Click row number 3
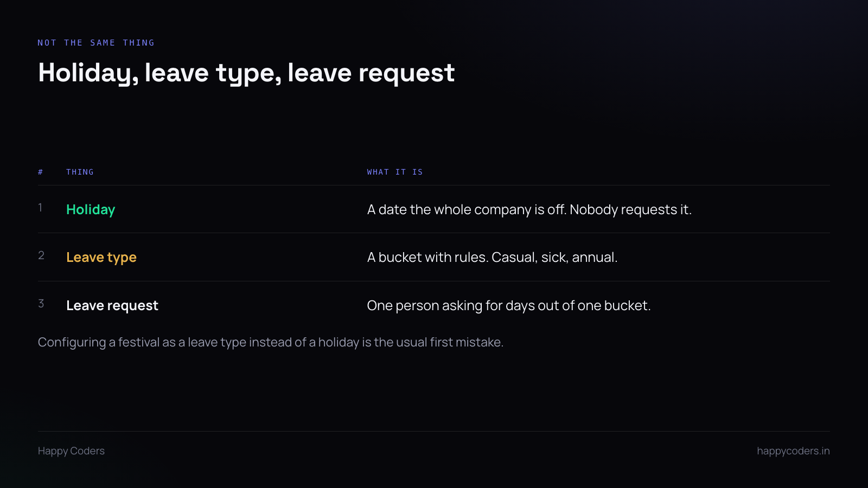Viewport: 868px width, 488px height. click(41, 304)
